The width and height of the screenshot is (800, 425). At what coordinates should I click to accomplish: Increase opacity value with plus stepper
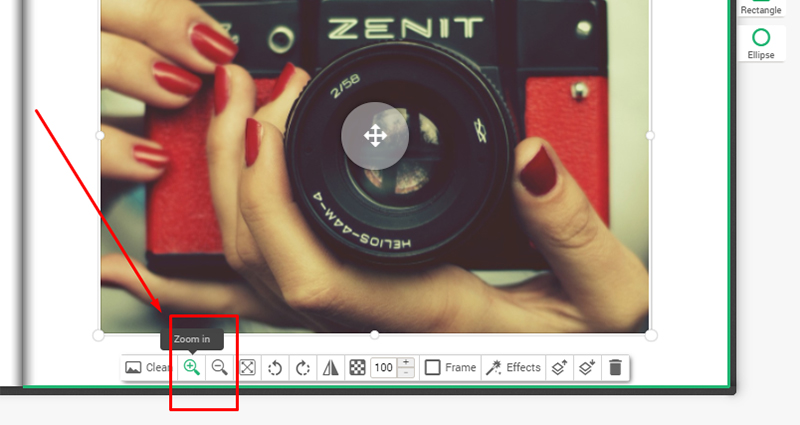click(x=406, y=361)
